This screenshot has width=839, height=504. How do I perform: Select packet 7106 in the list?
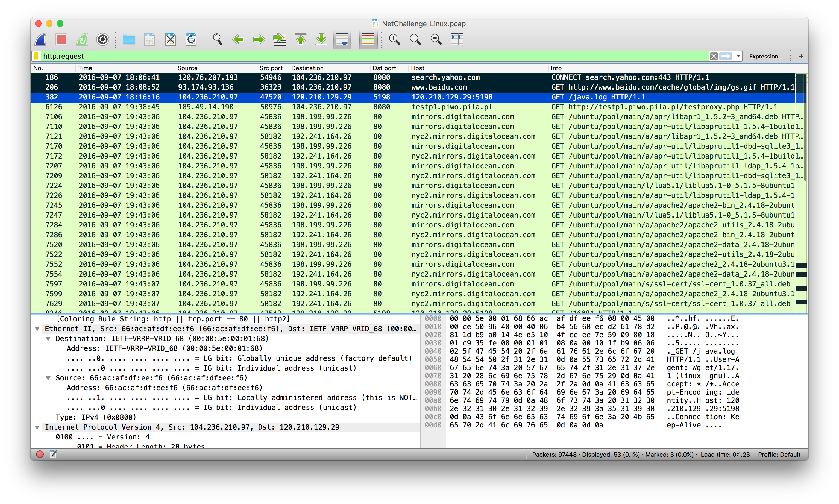(x=413, y=117)
